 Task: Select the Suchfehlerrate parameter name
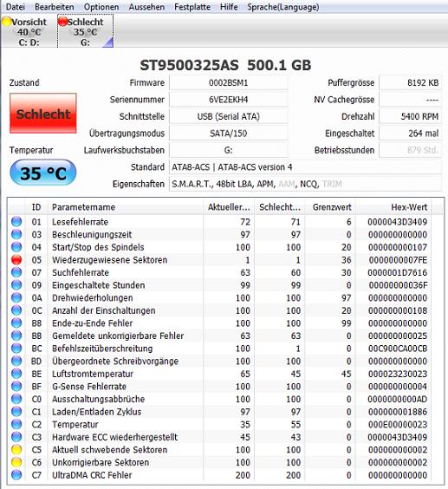(x=81, y=272)
